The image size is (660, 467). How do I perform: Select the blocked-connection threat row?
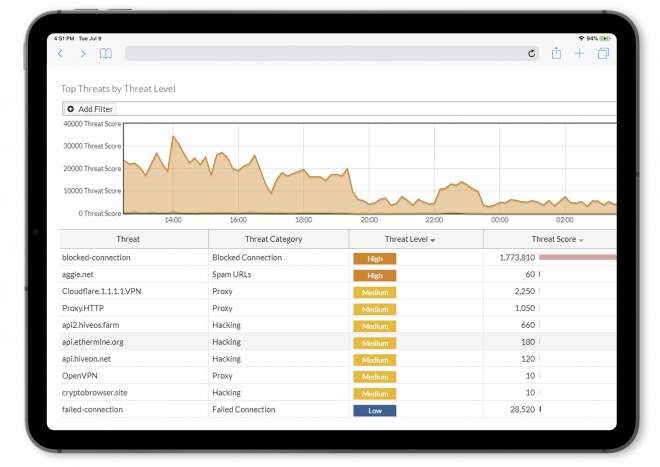(96, 258)
